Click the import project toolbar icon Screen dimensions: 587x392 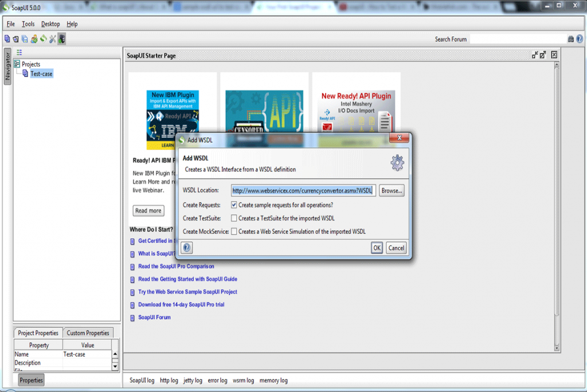(x=15, y=38)
